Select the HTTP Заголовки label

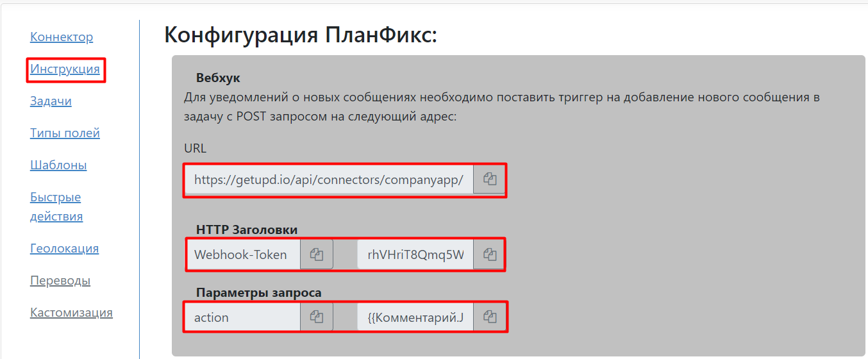tap(247, 230)
